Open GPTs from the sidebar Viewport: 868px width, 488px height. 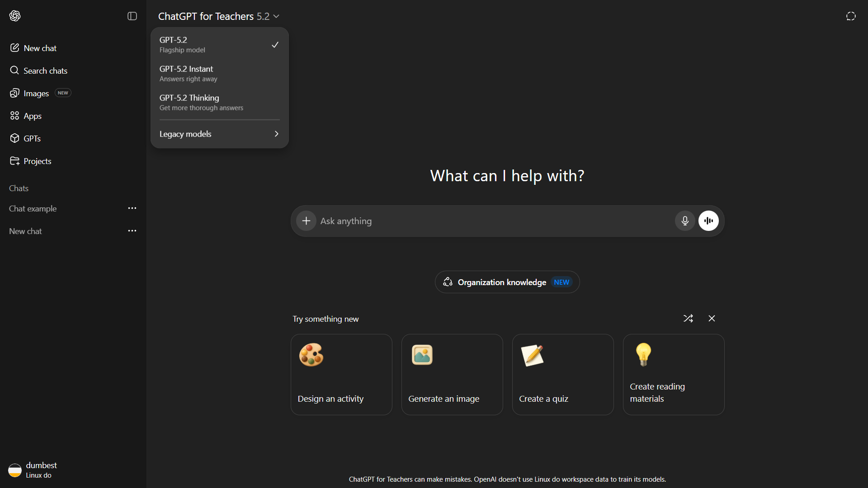pyautogui.click(x=32, y=139)
